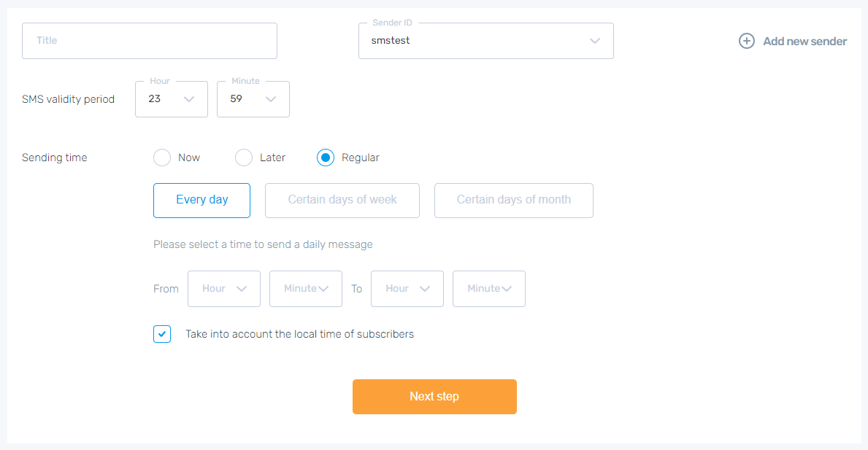
Task: Open SMS validity Hour dropdown showing 23
Action: (171, 99)
